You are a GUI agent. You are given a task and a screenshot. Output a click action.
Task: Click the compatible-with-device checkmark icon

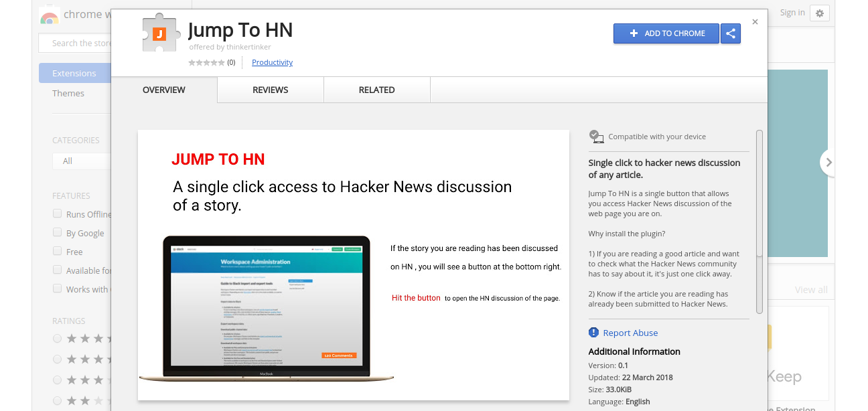pyautogui.click(x=596, y=137)
